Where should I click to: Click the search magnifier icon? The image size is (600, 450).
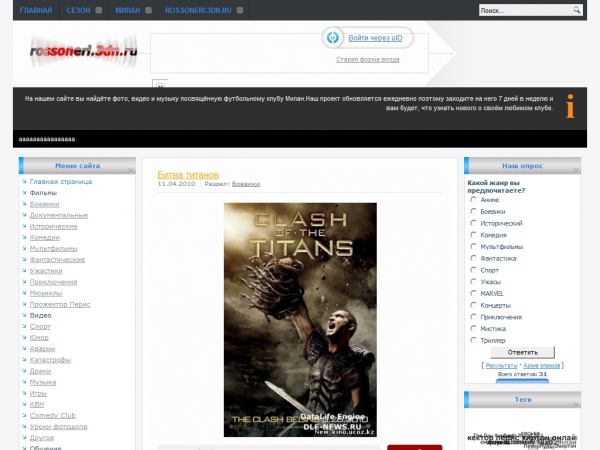click(576, 10)
